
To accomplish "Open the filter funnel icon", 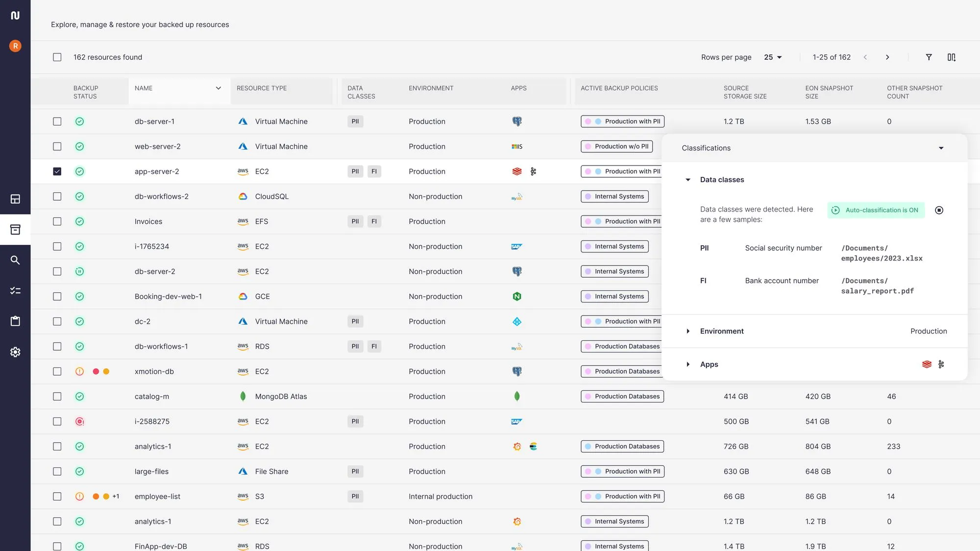I will [x=929, y=57].
